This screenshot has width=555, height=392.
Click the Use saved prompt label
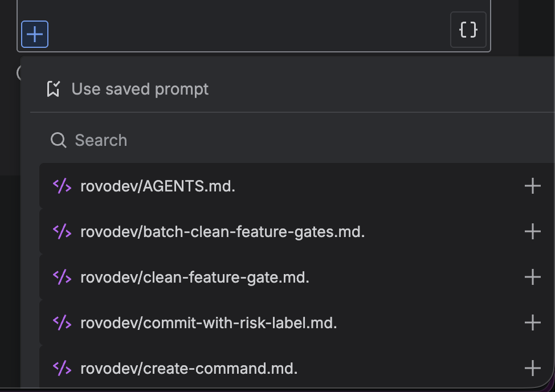[x=140, y=89]
